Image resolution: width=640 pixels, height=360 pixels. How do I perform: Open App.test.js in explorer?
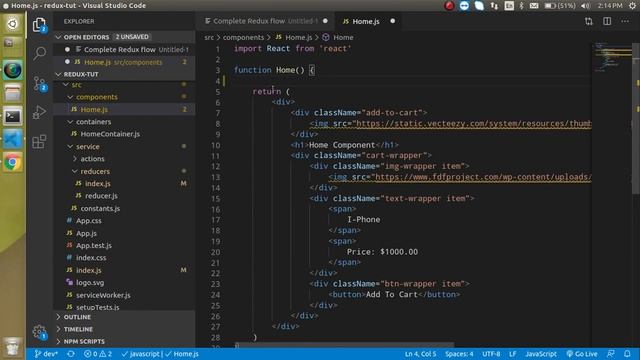click(124, 245)
